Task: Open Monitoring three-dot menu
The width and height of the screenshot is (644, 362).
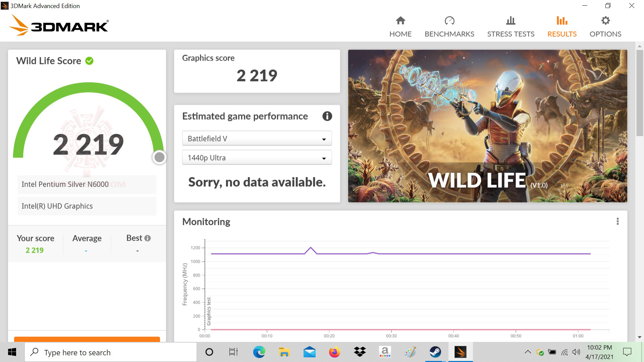Action: [618, 221]
